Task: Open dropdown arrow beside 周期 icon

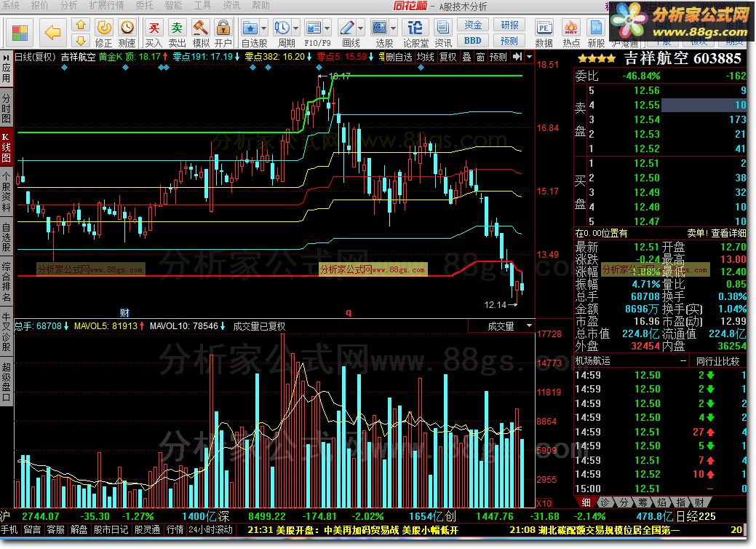Action: 295,28
